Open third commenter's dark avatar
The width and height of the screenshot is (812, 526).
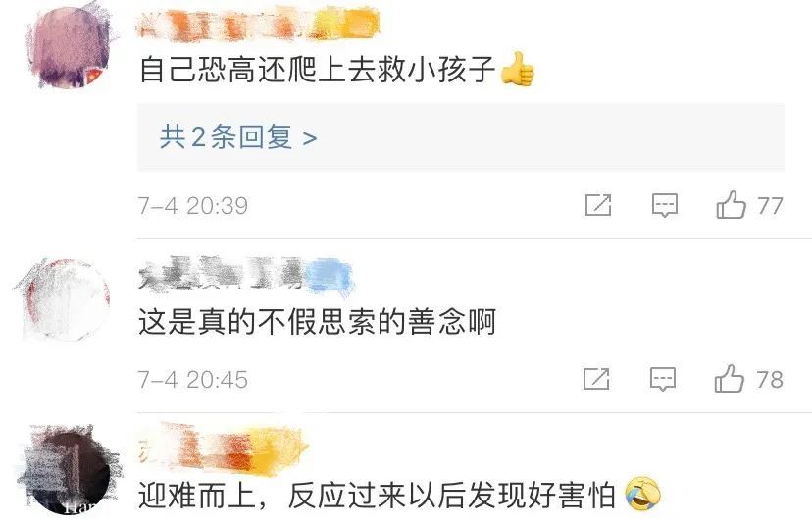68,470
